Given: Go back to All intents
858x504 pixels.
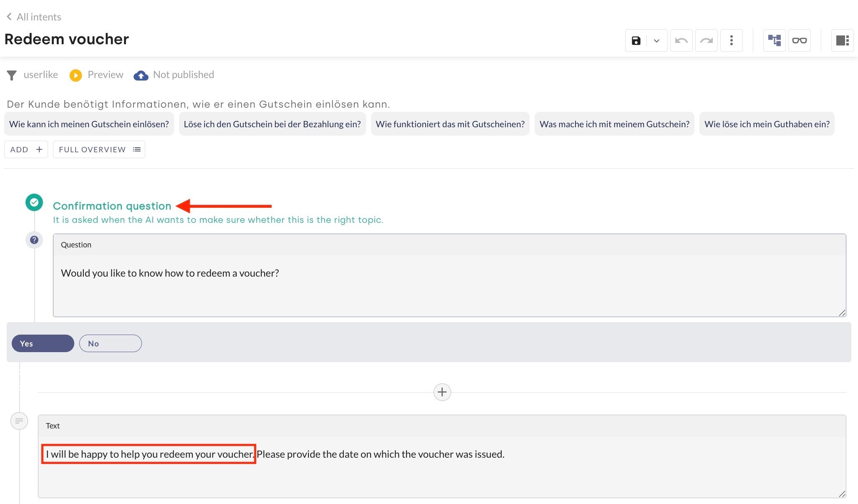Looking at the screenshot, I should [33, 17].
